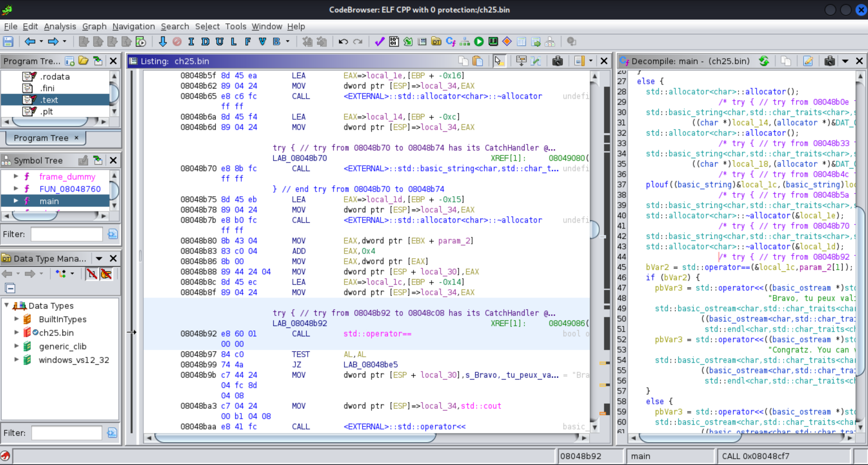This screenshot has height=465, width=868.
Task: Select the Program Tree tab
Action: pyautogui.click(x=46, y=138)
